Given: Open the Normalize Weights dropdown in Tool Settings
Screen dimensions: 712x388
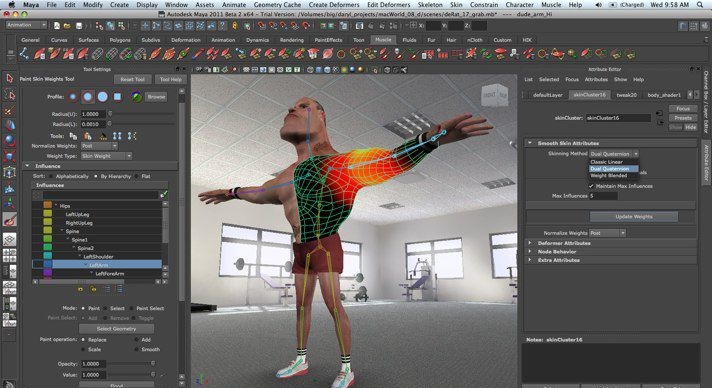Looking at the screenshot, I should [99, 146].
